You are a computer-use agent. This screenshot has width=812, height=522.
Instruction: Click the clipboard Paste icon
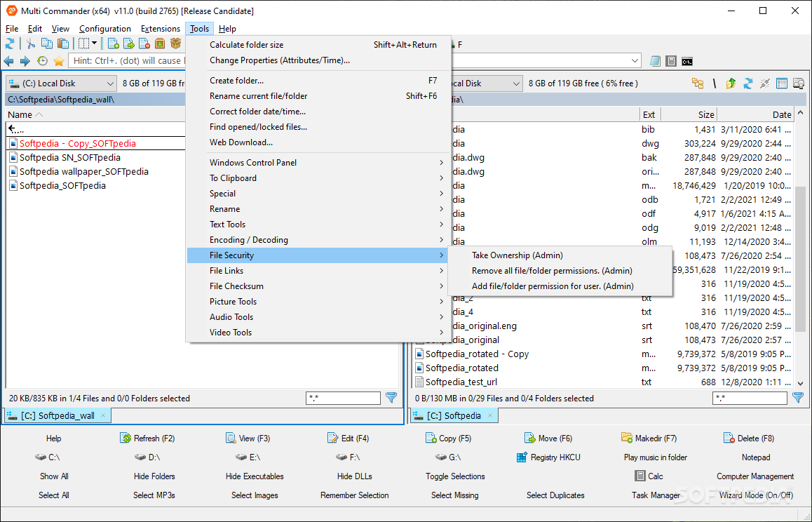tap(62, 43)
